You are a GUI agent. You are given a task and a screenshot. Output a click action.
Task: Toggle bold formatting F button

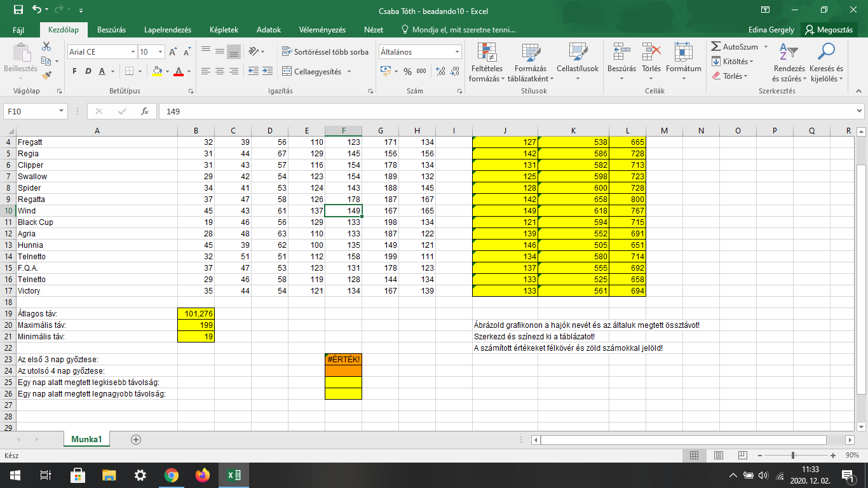(75, 71)
